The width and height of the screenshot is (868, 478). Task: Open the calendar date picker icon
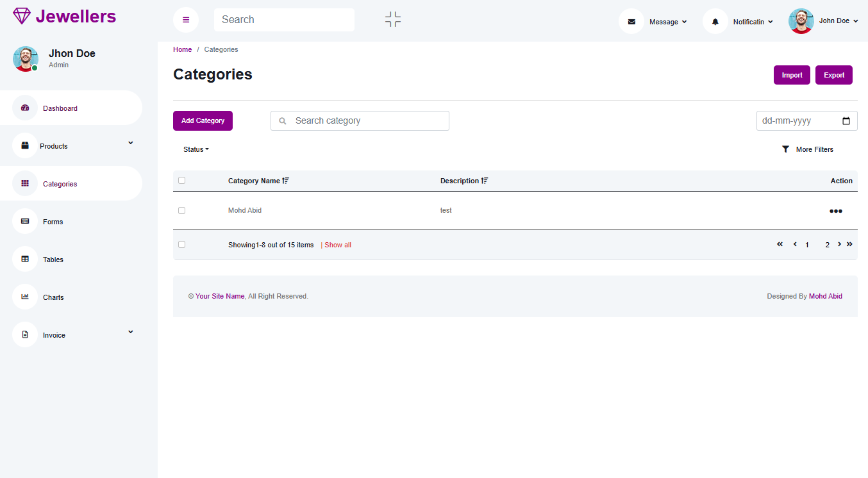coord(846,121)
